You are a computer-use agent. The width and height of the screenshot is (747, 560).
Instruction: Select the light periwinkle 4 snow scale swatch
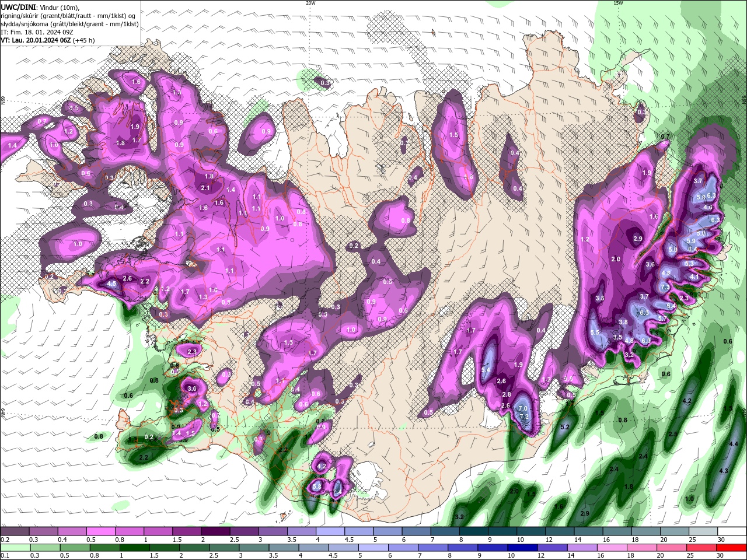click(329, 531)
